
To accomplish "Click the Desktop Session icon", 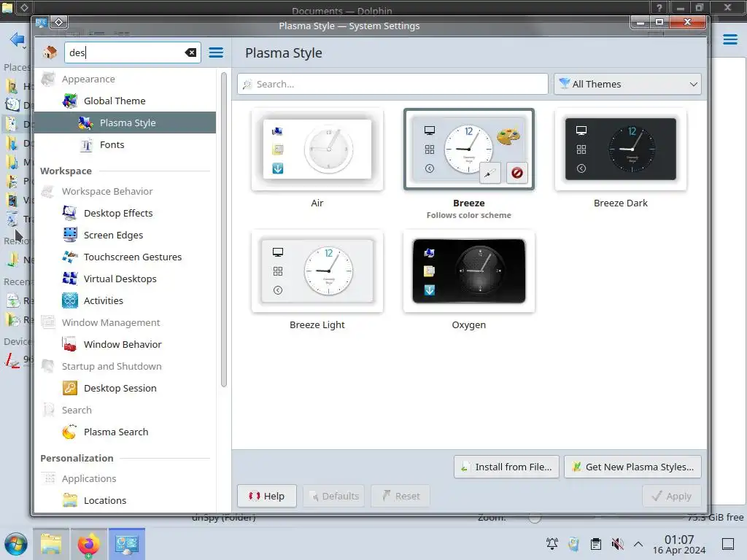I will (70, 389).
